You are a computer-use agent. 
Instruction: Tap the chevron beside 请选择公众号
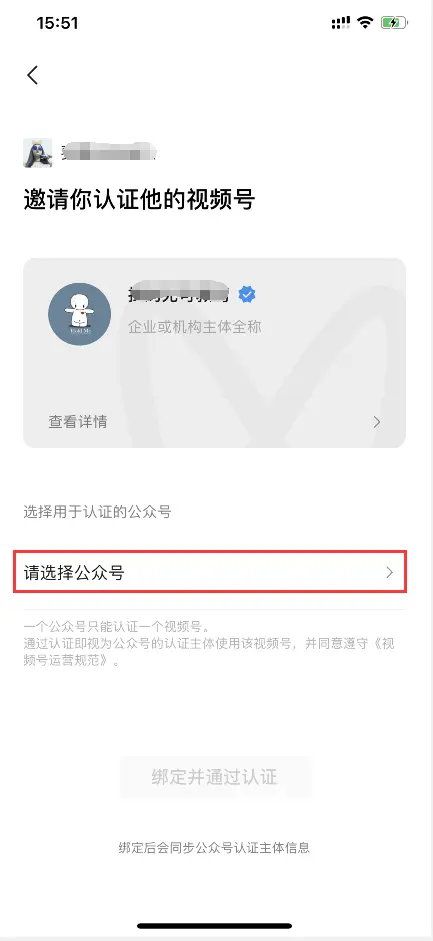(389, 573)
